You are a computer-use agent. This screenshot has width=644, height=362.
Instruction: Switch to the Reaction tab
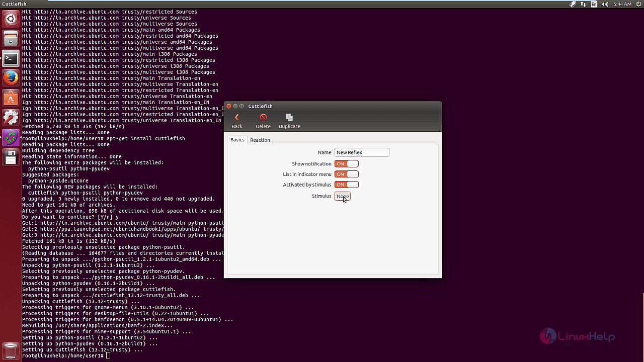260,140
